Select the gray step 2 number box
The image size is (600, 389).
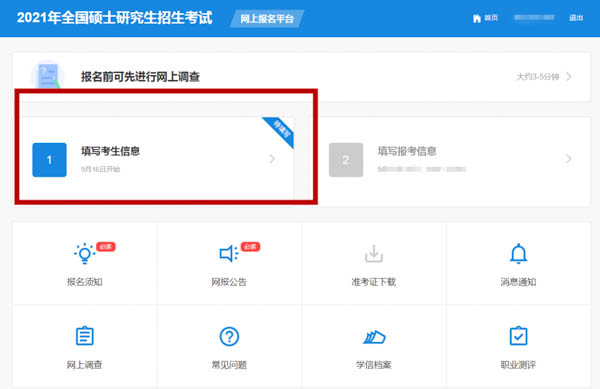tap(346, 160)
